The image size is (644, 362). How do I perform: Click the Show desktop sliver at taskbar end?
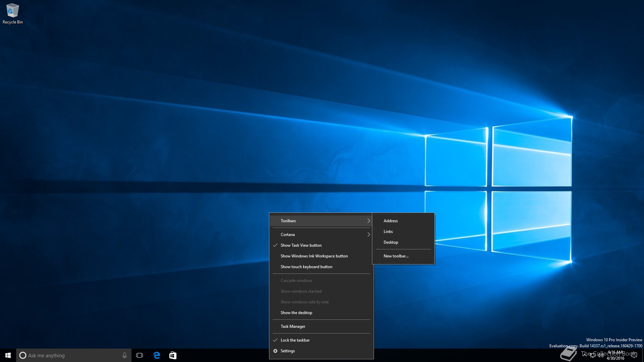coord(643,355)
